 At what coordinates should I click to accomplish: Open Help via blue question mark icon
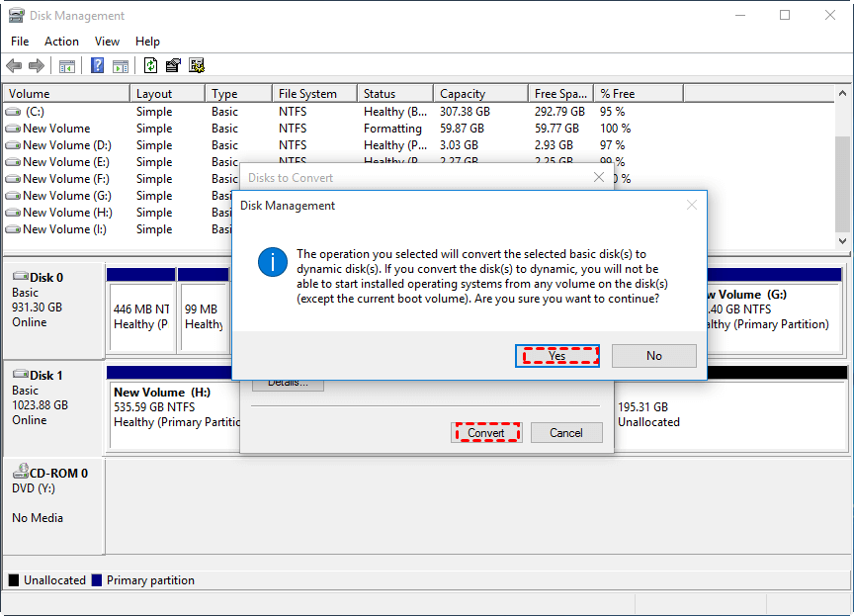pos(98,66)
